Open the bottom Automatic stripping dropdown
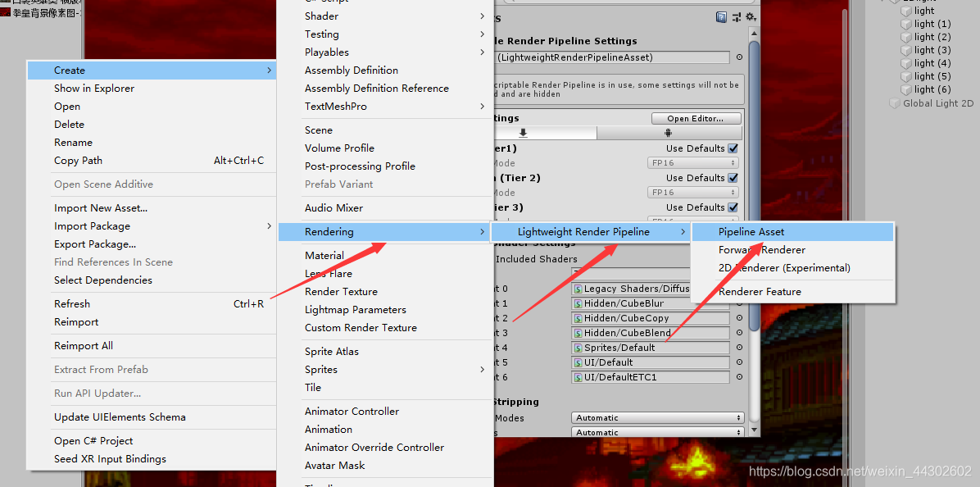Viewport: 980px width, 487px height. tap(657, 432)
